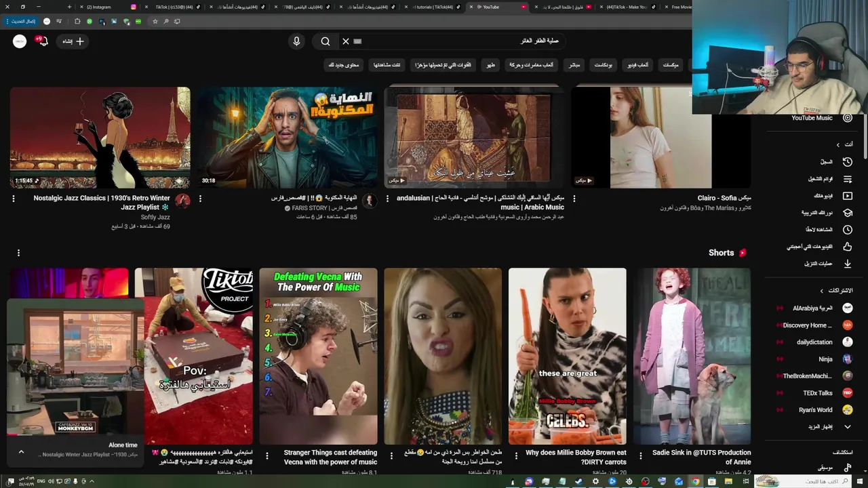Click the search magnifier button
Viewport: 868px width, 488px height.
tap(325, 41)
